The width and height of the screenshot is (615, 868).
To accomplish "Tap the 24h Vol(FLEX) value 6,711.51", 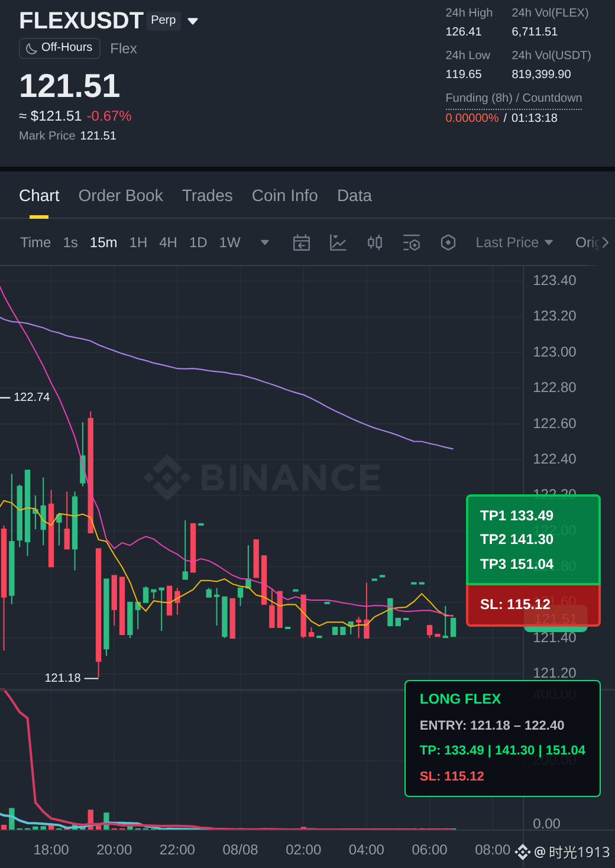I will (x=535, y=32).
